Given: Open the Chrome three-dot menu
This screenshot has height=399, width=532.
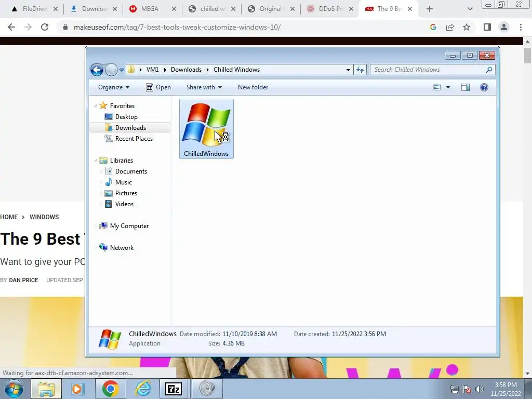Looking at the screenshot, I should (521, 27).
